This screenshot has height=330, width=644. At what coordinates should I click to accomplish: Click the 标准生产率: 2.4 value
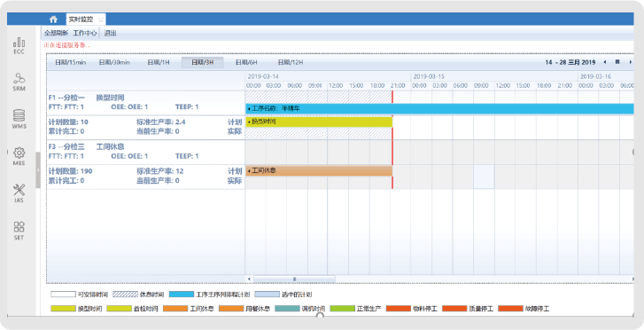[x=161, y=122]
